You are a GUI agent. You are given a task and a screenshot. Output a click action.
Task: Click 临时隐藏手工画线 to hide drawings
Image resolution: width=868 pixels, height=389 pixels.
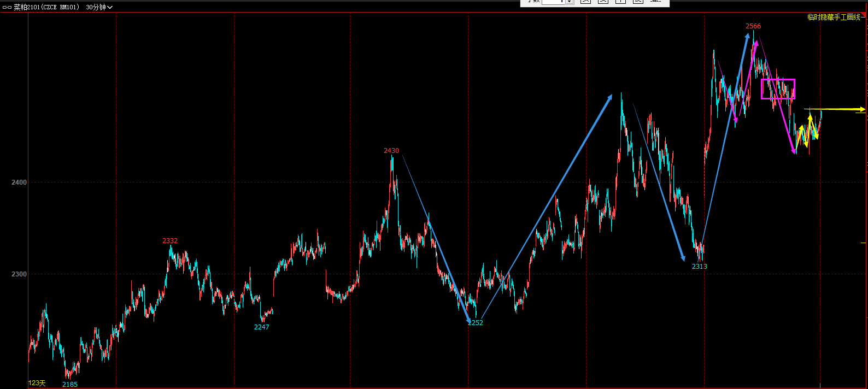(835, 17)
